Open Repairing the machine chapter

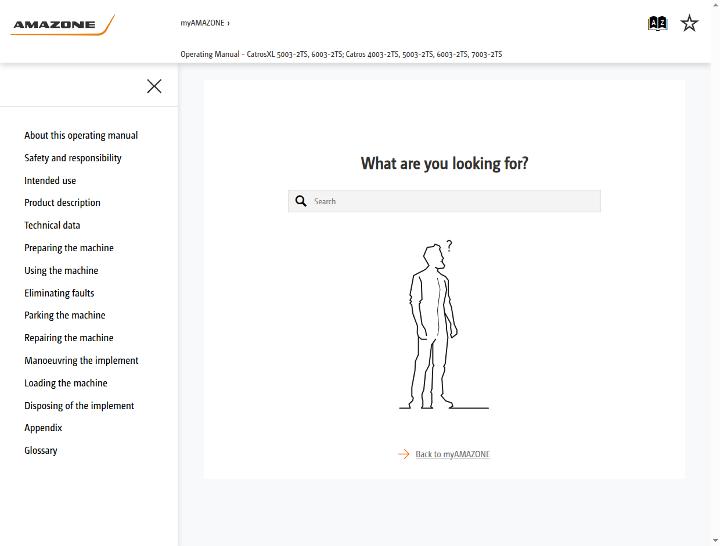pyautogui.click(x=69, y=338)
